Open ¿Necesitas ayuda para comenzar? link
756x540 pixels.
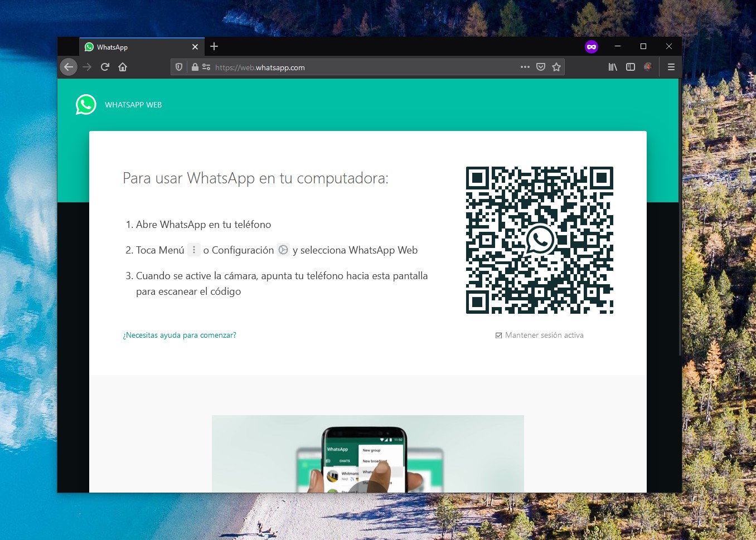click(x=180, y=335)
